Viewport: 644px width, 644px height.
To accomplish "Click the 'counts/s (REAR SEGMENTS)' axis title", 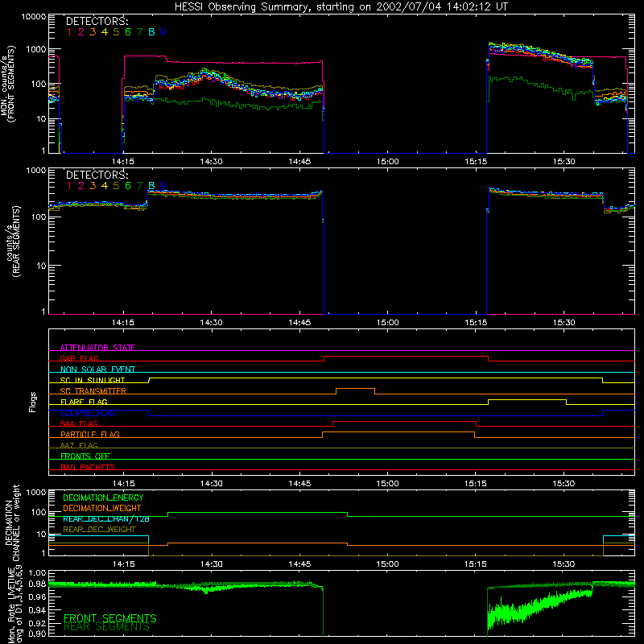I will pyautogui.click(x=12, y=242).
